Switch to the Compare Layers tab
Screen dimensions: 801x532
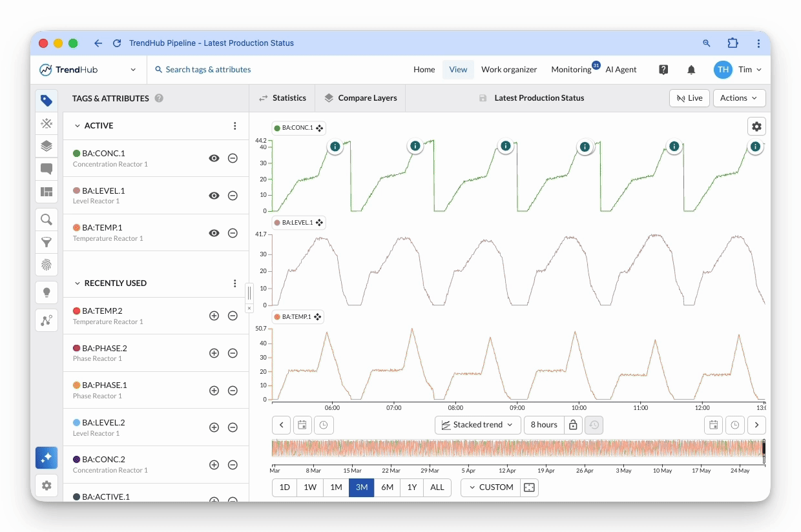pyautogui.click(x=360, y=98)
